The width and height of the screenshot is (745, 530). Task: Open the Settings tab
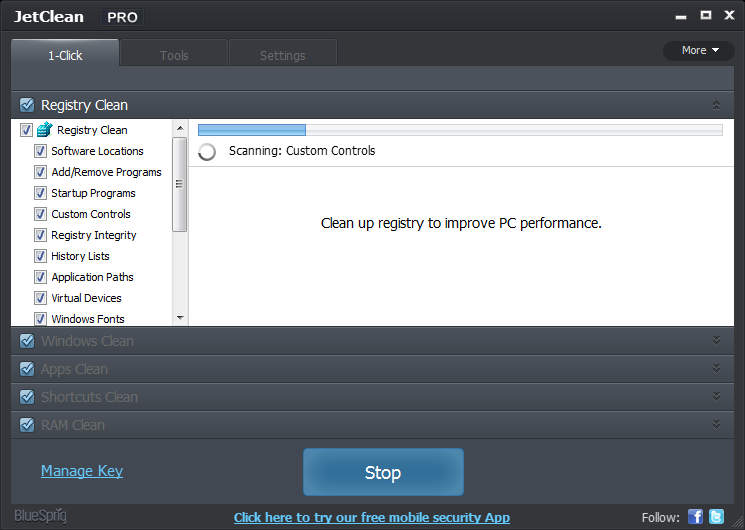click(283, 55)
